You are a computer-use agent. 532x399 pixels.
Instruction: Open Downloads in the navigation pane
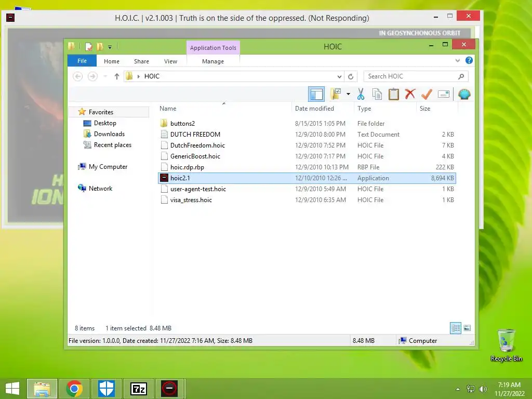[109, 134]
